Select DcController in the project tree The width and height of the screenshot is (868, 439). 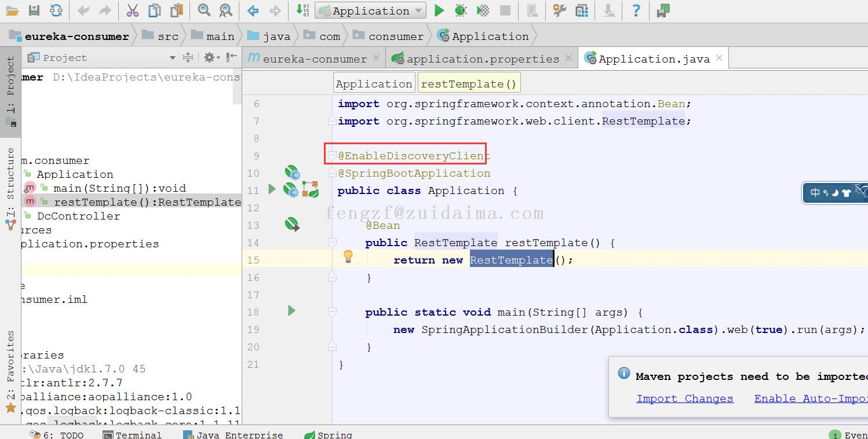(x=78, y=216)
